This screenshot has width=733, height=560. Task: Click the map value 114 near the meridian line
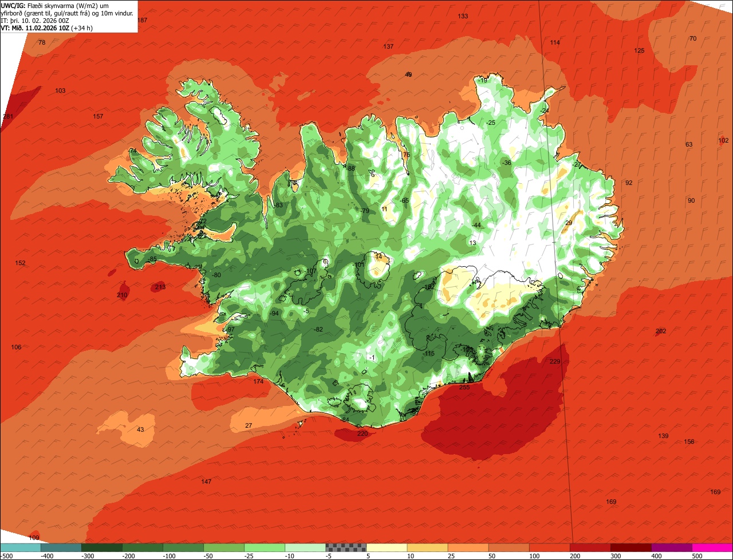click(x=555, y=43)
